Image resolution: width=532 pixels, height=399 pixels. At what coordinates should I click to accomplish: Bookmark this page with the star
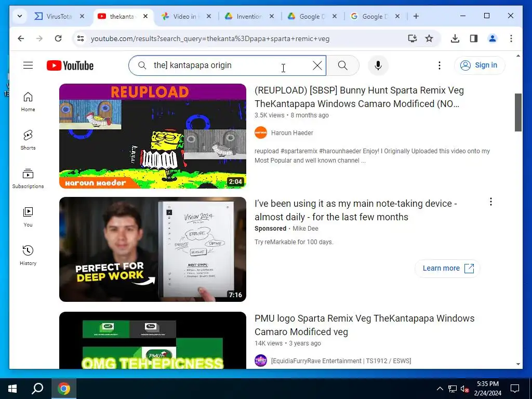(x=429, y=38)
